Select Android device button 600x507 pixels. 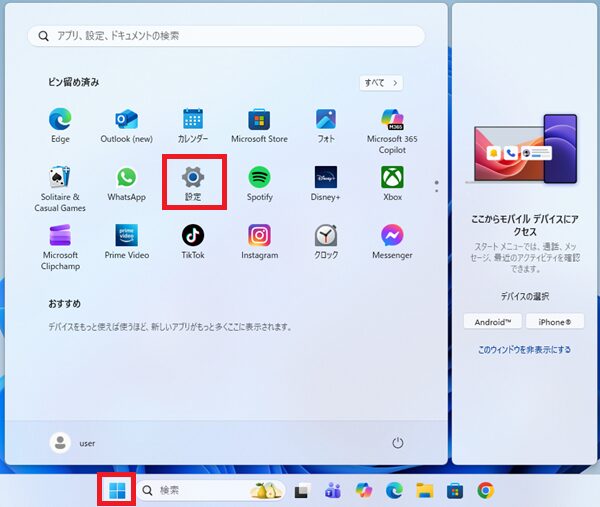click(493, 321)
